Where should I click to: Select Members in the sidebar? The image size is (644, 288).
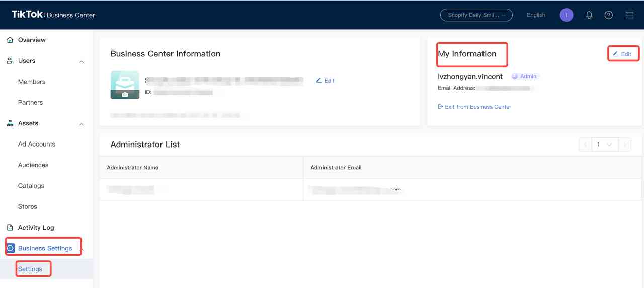[x=32, y=82]
